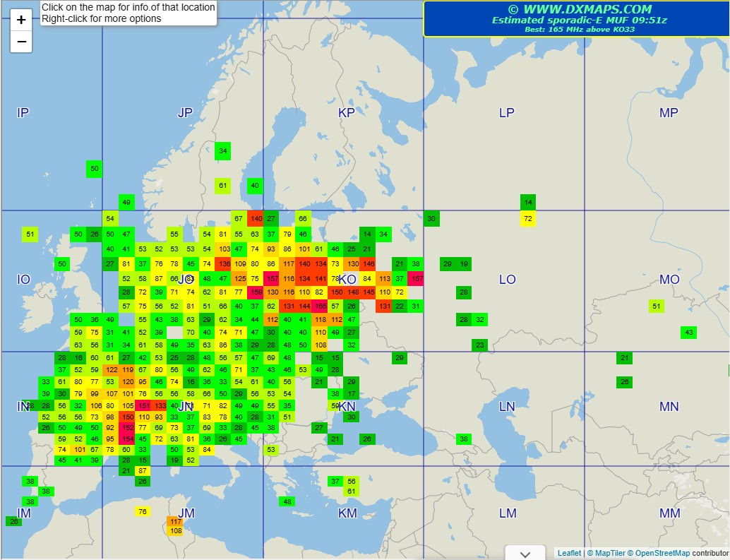Screen dimensions: 730x560
Task: Click the WWW.DXMAPS.COM title banner
Action: pos(576,18)
